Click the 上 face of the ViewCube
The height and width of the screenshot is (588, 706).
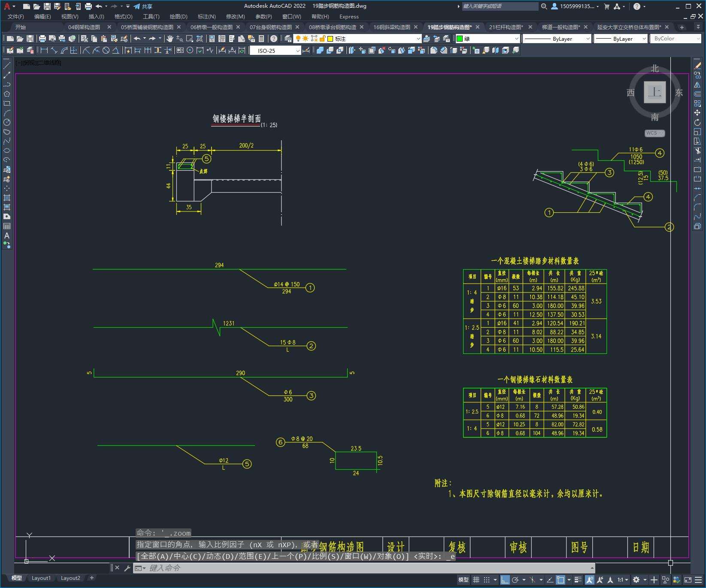point(655,92)
